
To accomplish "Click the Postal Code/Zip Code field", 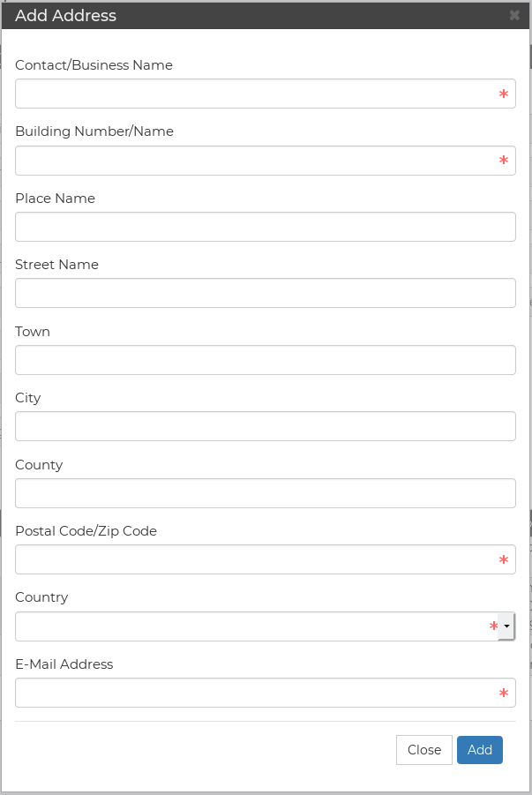I will (266, 559).
